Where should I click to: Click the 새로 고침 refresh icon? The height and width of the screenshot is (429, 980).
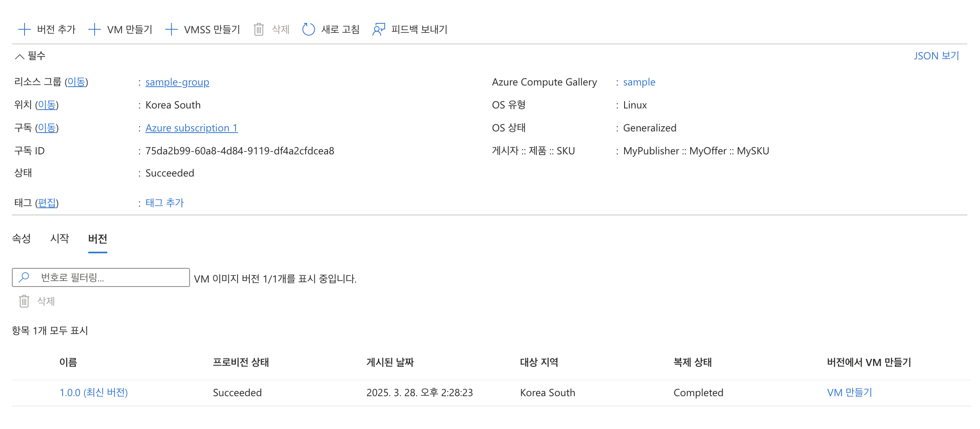tap(308, 29)
